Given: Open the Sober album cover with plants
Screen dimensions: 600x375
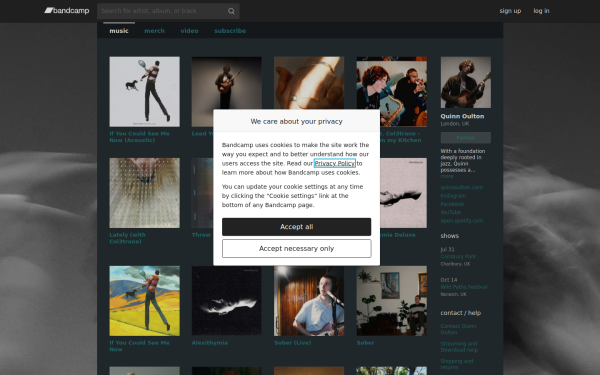Looking at the screenshot, I should [x=391, y=301].
